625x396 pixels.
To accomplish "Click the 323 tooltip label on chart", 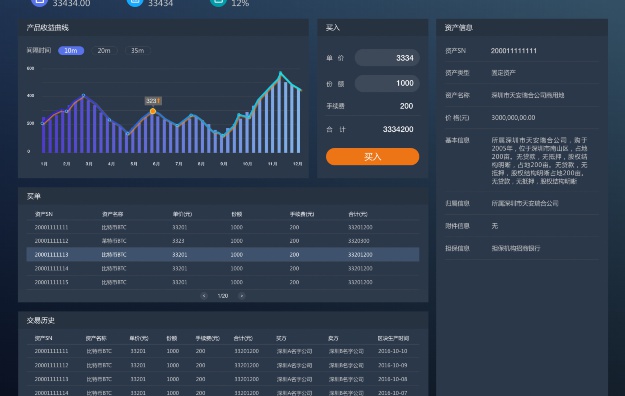I will tap(153, 100).
